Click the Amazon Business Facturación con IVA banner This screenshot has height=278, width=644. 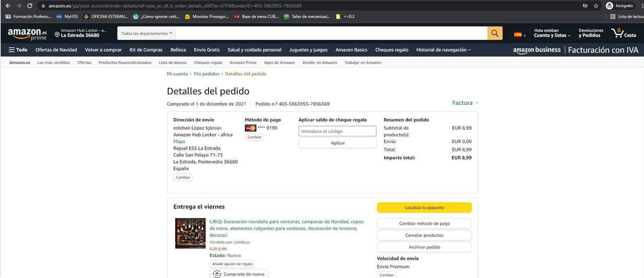point(576,50)
